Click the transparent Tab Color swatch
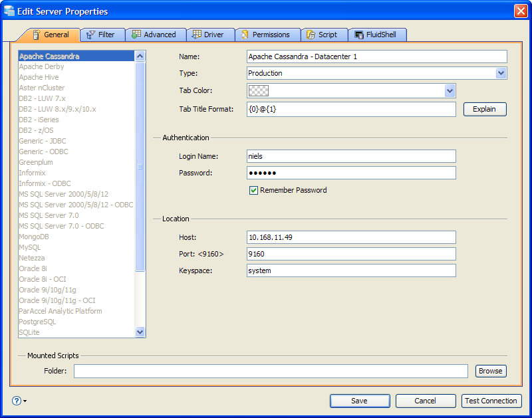 coord(259,91)
